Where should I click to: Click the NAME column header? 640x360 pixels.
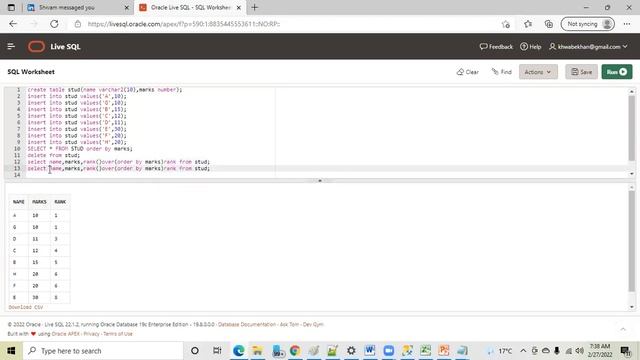pos(18,202)
